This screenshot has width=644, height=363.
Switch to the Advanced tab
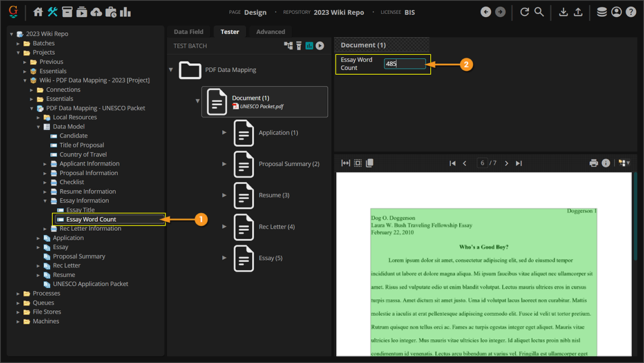[270, 32]
